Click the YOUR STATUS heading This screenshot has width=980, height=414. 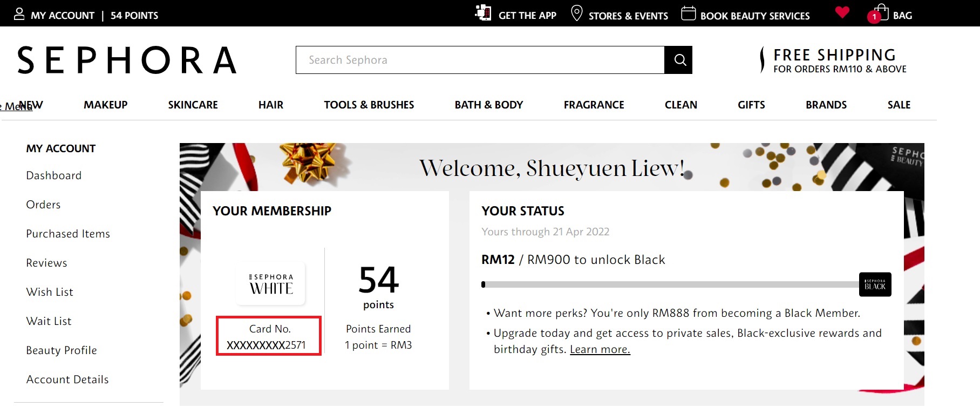(523, 211)
